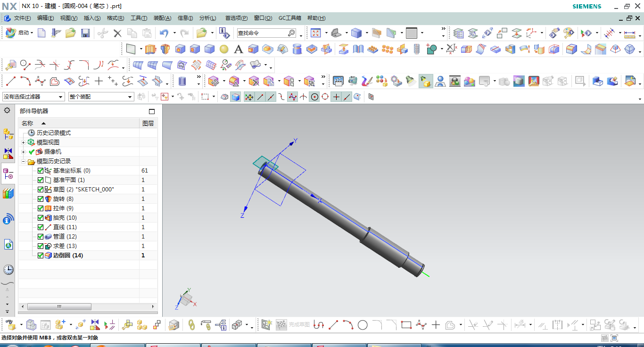Image resolution: width=644 pixels, height=347 pixels.
Task: Click the Cut scissors icon
Action: pos(103,33)
